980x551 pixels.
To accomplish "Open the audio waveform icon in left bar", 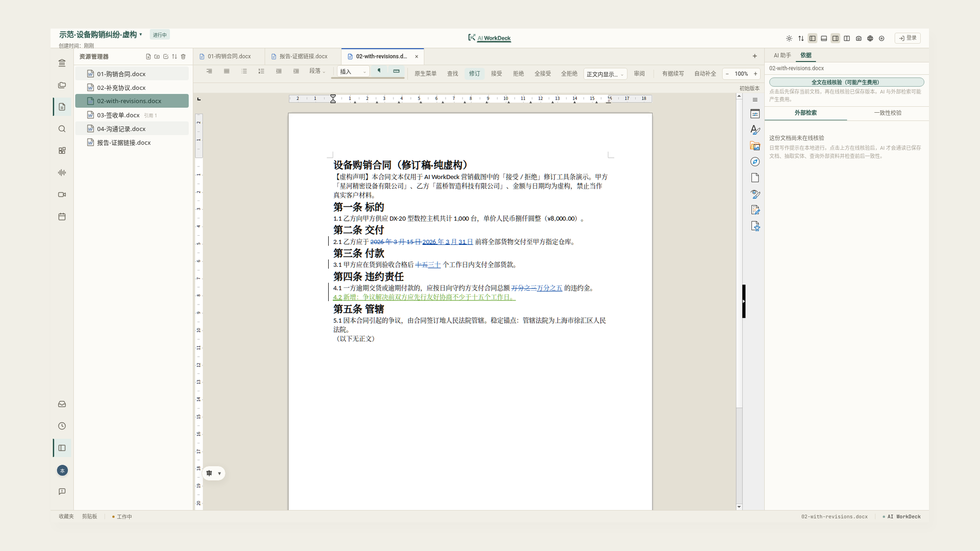I will coord(62,172).
